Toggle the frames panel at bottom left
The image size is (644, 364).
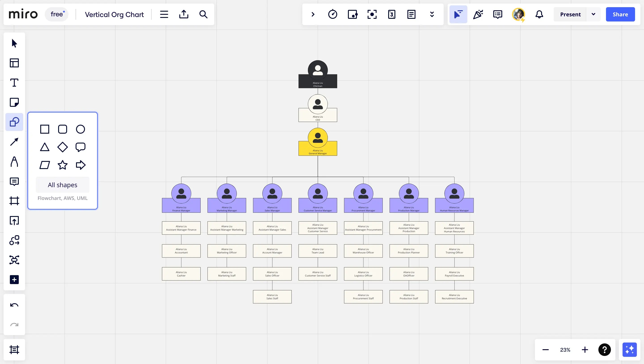tap(14, 349)
